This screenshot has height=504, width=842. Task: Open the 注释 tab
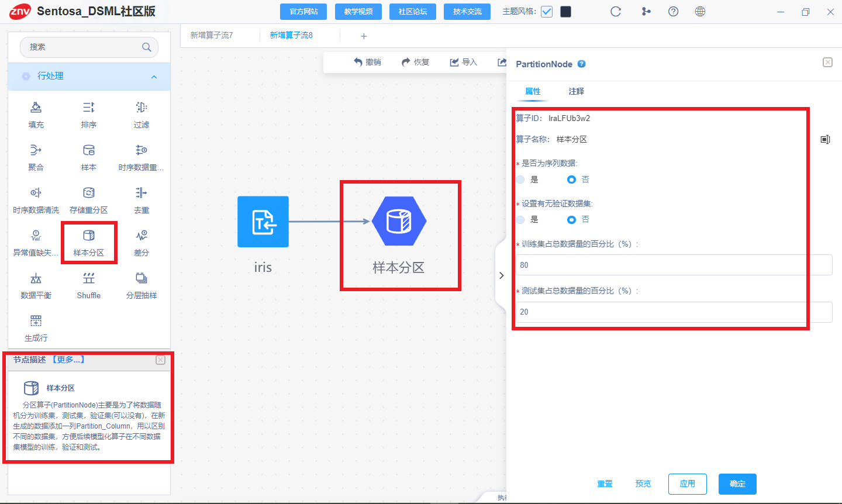tap(577, 91)
